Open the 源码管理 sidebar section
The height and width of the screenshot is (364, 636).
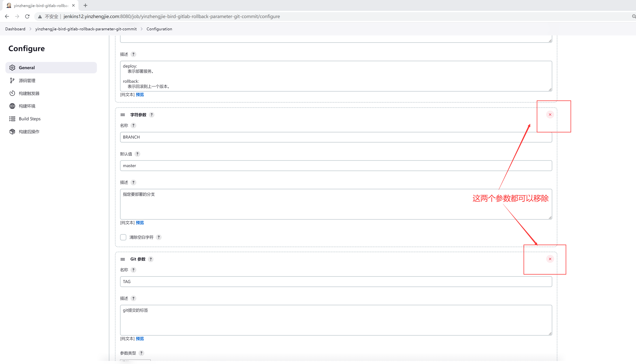tap(27, 81)
